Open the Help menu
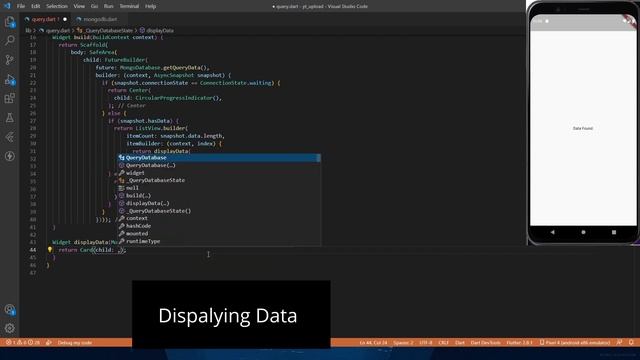Viewport: 640px width, 360px height. 151,6
